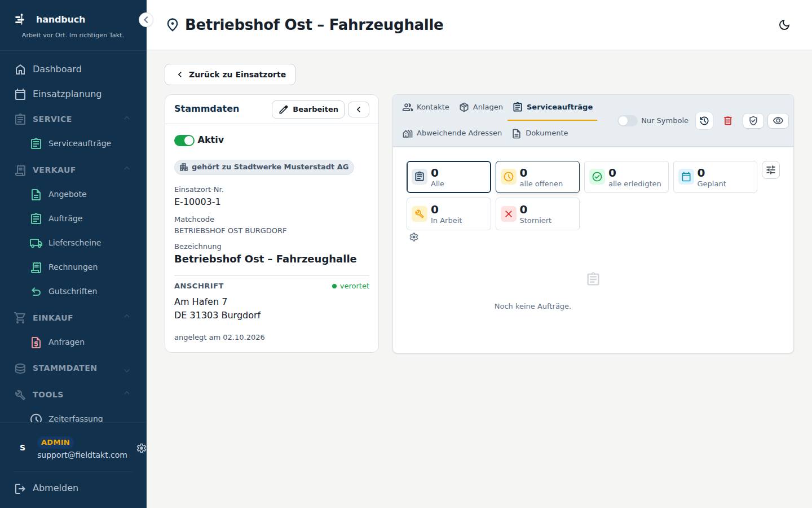Image resolution: width=812 pixels, height=508 pixels.
Task: Click the red trash delete icon
Action: coord(728,121)
